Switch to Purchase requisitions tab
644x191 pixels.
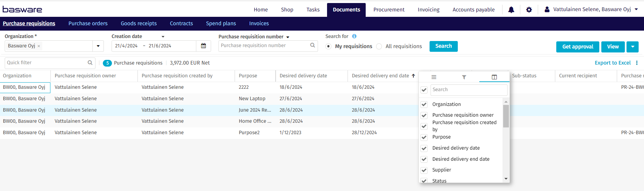29,24
